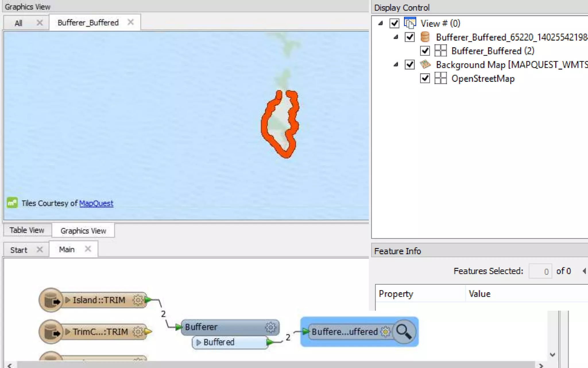Collapse the Bufferer_Buffered dataset tree node

coord(396,37)
